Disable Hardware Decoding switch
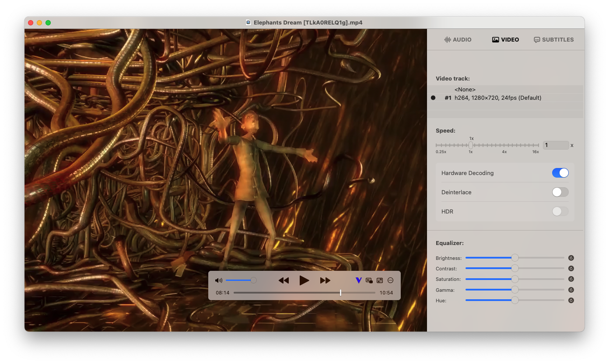This screenshot has width=609, height=364. coord(560,173)
